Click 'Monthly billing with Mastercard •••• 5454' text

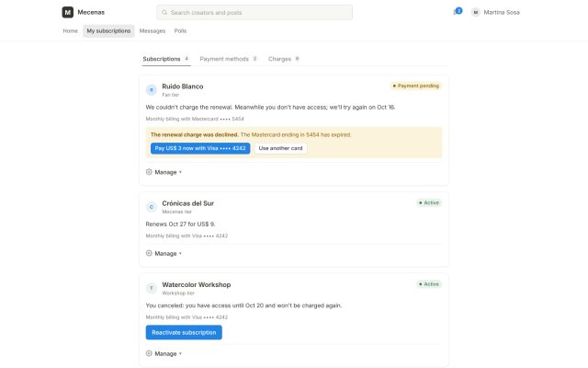click(195, 119)
